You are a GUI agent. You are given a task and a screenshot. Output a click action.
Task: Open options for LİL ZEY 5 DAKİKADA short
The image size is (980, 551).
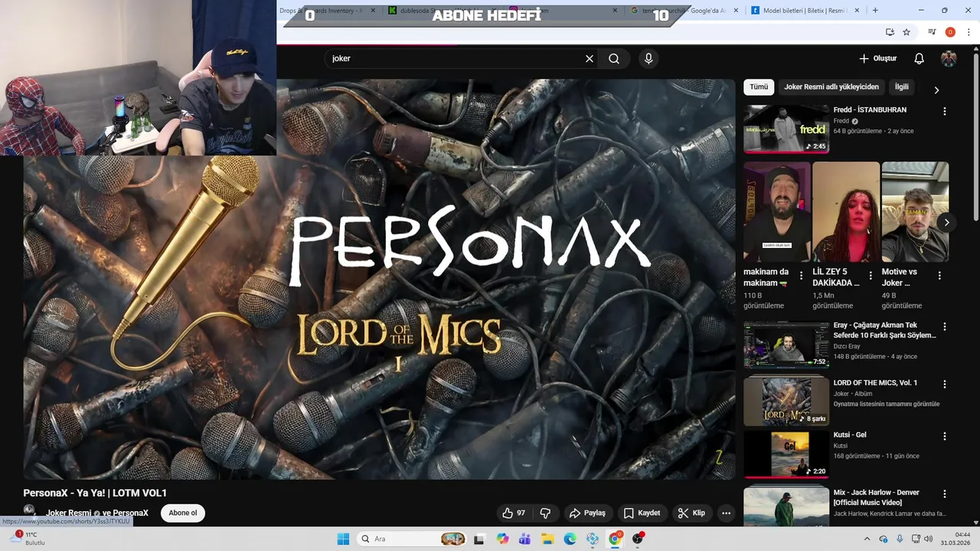click(x=871, y=275)
